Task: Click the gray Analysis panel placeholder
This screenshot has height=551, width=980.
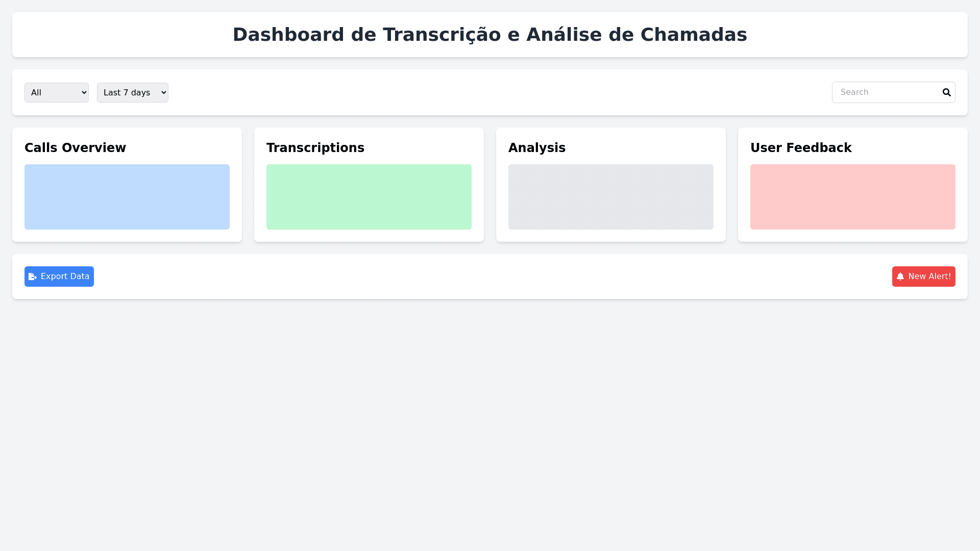Action: click(x=611, y=197)
